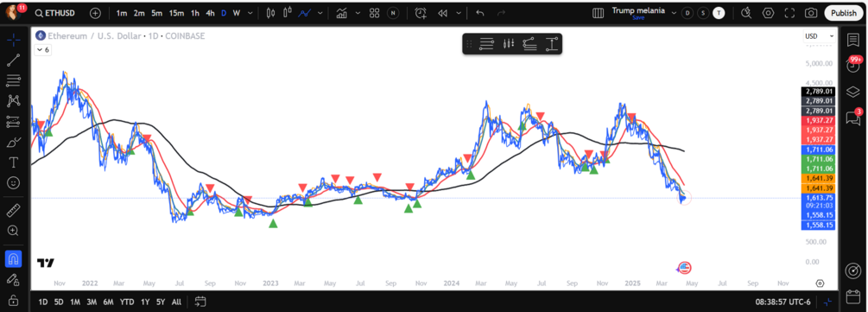Click the Save layout link
Screen dimensions: 868x312
(638, 18)
